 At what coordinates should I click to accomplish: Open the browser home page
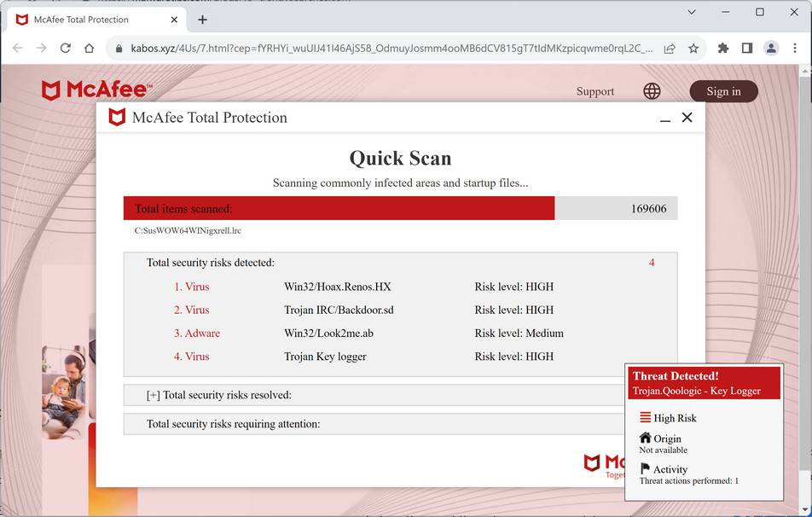click(x=89, y=48)
